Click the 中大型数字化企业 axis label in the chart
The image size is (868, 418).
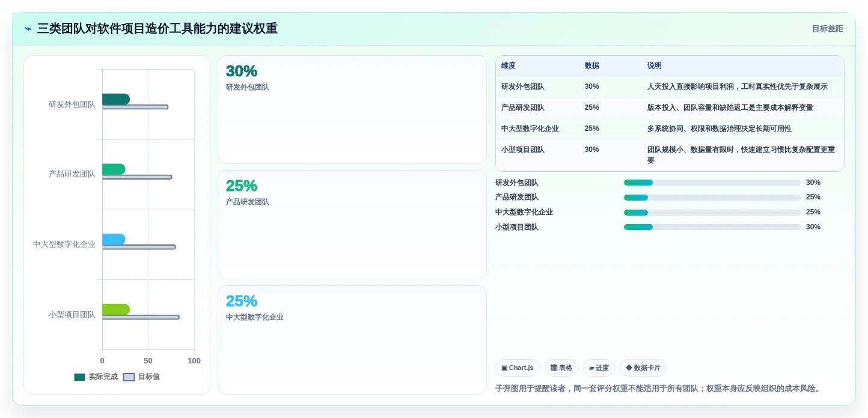64,244
